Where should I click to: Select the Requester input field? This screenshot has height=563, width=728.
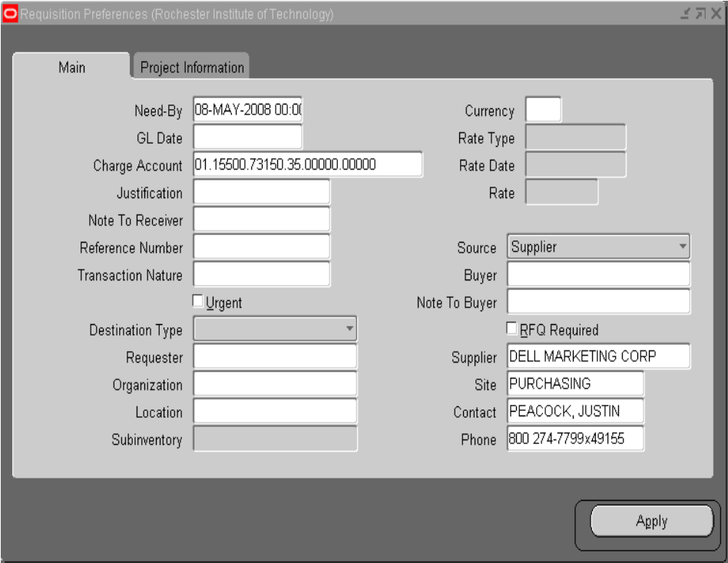click(x=275, y=357)
